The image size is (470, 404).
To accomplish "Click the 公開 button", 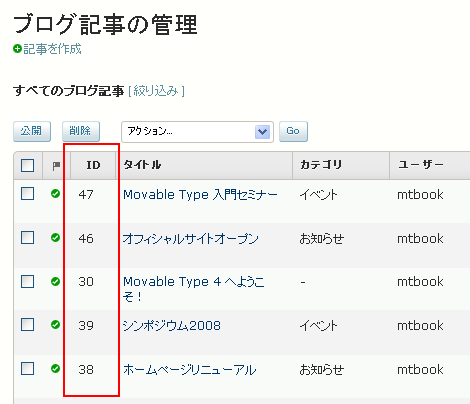I will [x=32, y=131].
